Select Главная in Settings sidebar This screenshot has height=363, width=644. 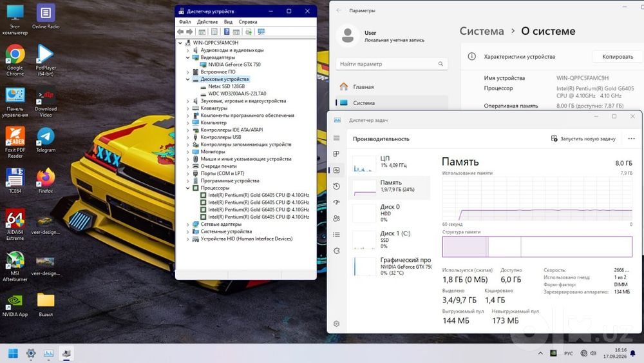392,87
